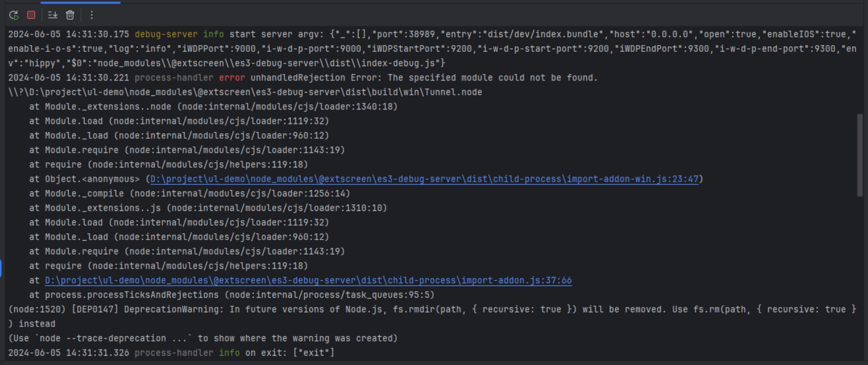Clear console output with the trash icon
Image resolution: width=868 pixels, height=365 pixels.
(x=70, y=15)
